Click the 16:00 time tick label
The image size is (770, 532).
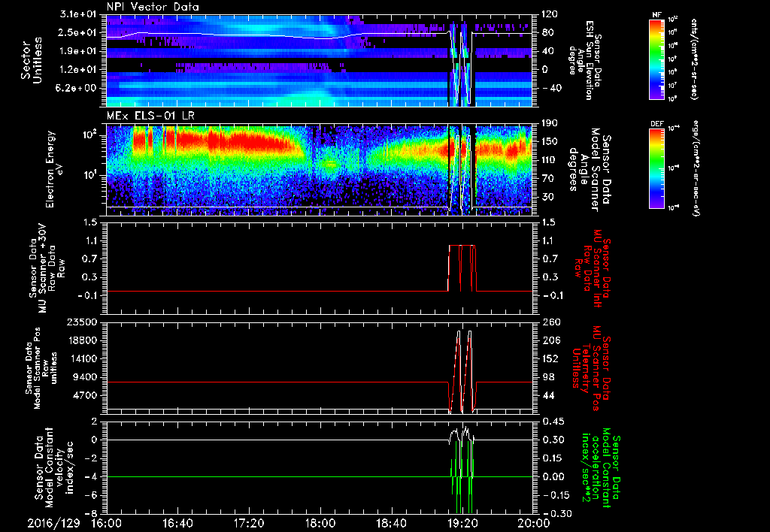[x=107, y=523]
